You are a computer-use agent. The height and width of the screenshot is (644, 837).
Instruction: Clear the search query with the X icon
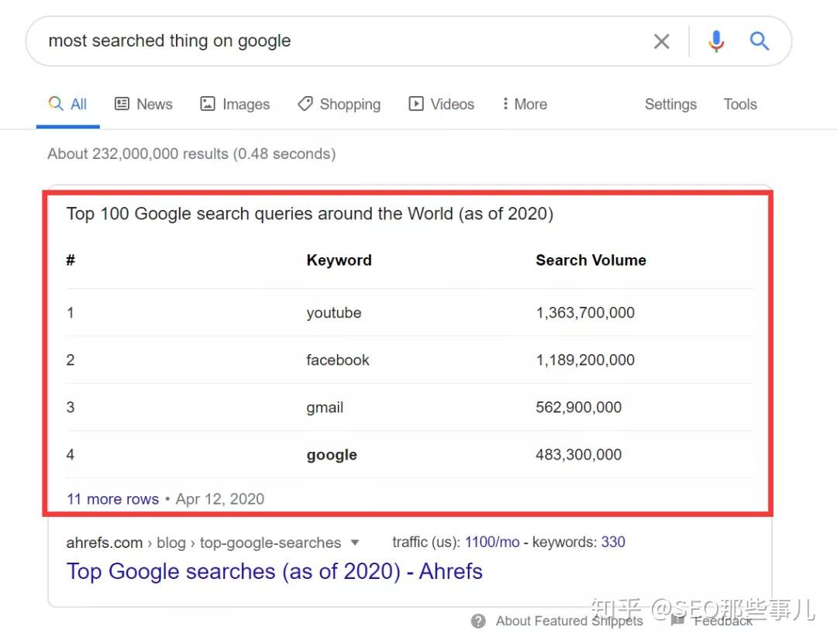click(x=661, y=41)
